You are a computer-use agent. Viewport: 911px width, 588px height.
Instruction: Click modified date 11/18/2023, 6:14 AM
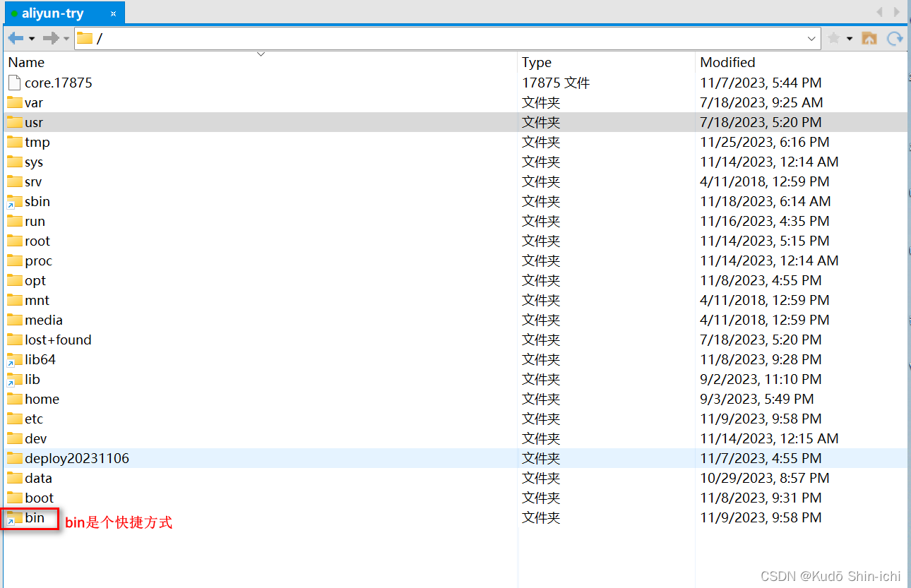pos(766,201)
